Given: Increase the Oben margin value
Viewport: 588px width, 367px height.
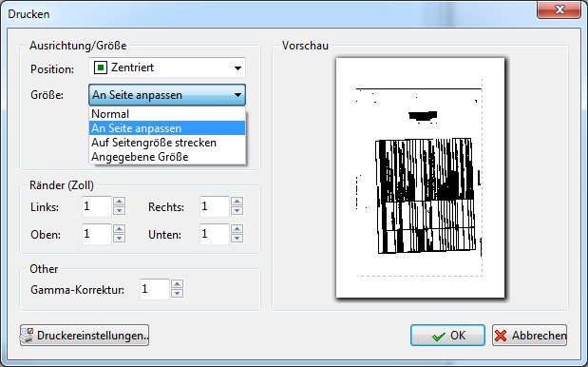Looking at the screenshot, I should 120,229.
